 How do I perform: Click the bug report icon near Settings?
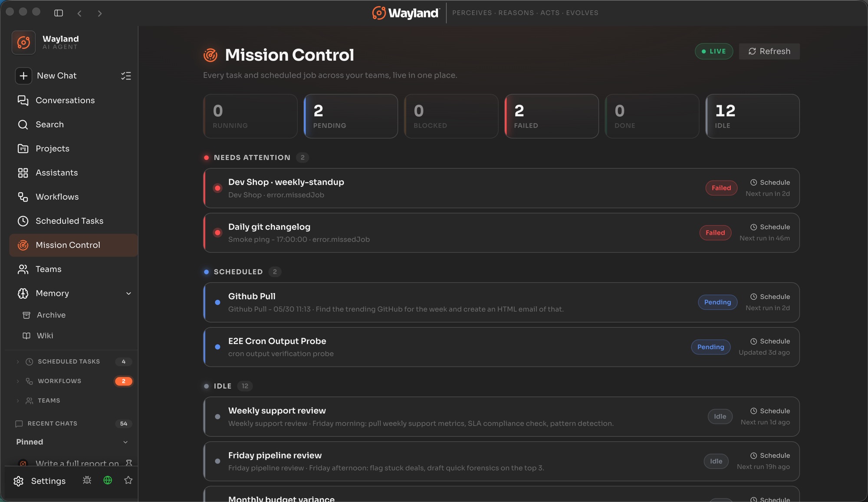tap(87, 480)
